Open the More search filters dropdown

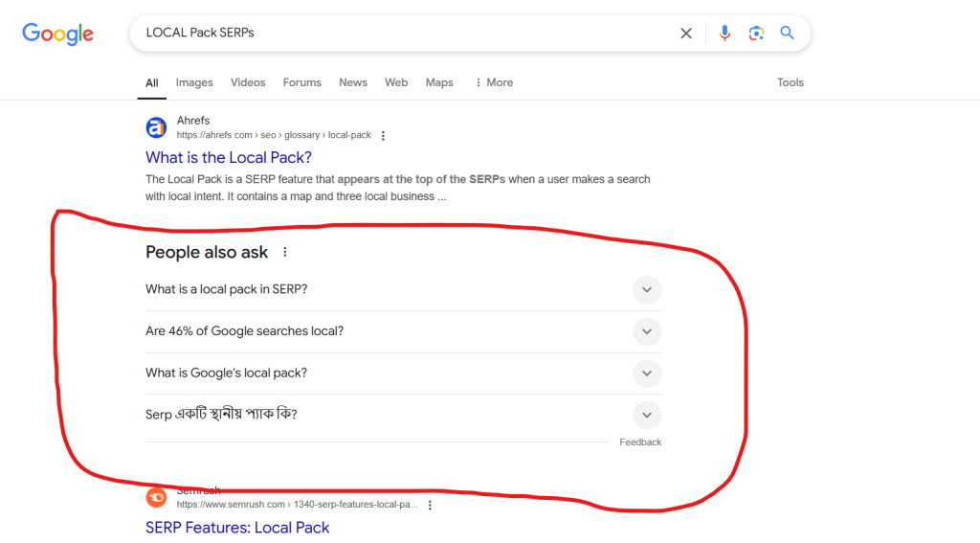coord(494,82)
